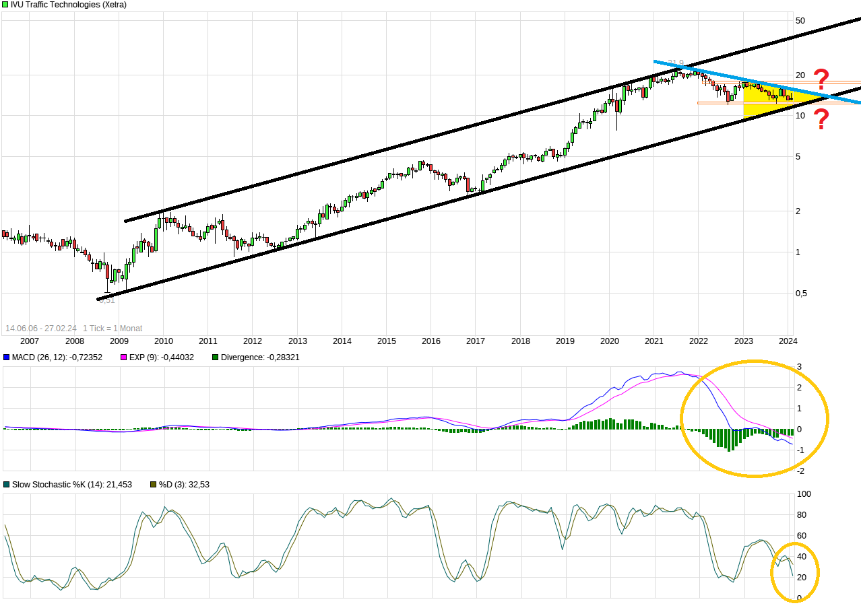Click the 21,9 high price label
The width and height of the screenshot is (861, 616).
(x=675, y=62)
